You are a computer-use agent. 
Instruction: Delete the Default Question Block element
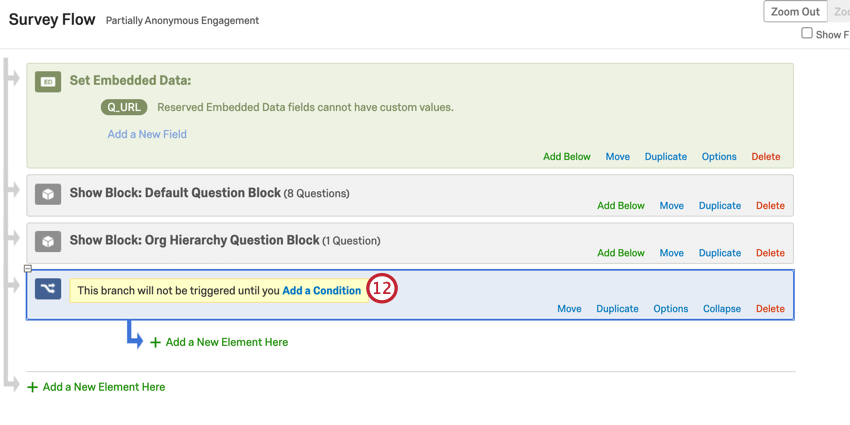point(769,206)
